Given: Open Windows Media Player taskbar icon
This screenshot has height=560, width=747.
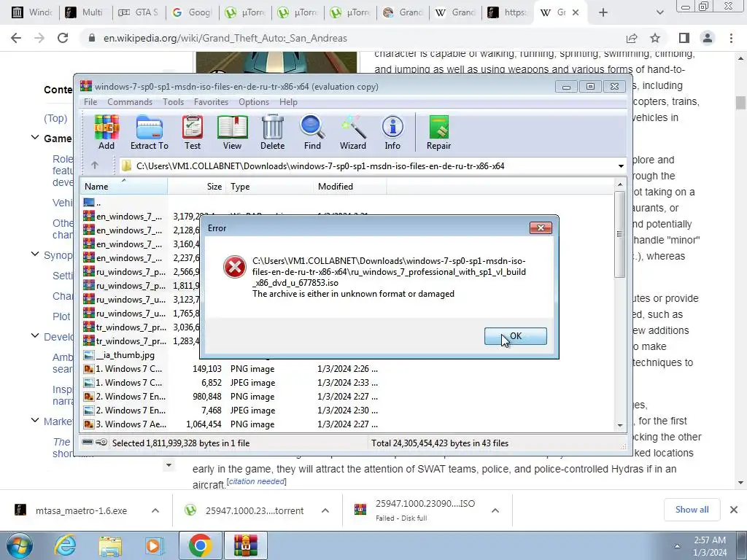Looking at the screenshot, I should 155,545.
